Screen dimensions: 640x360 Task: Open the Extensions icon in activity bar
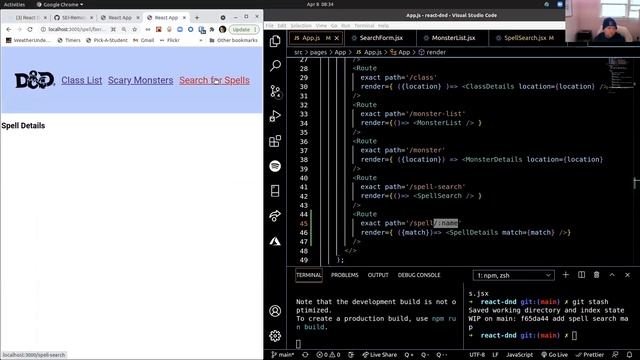(275, 141)
